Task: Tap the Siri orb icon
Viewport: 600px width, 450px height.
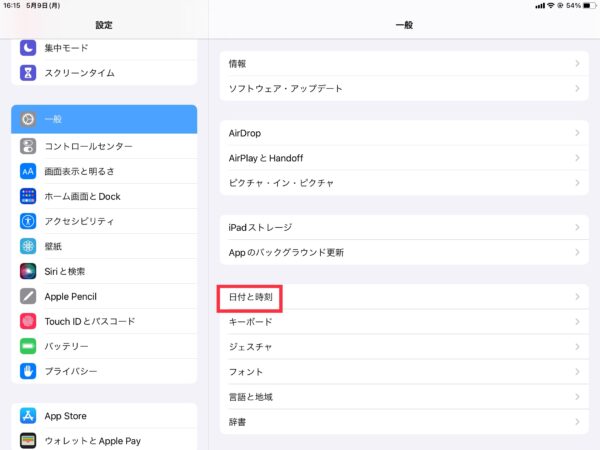Action: point(28,271)
